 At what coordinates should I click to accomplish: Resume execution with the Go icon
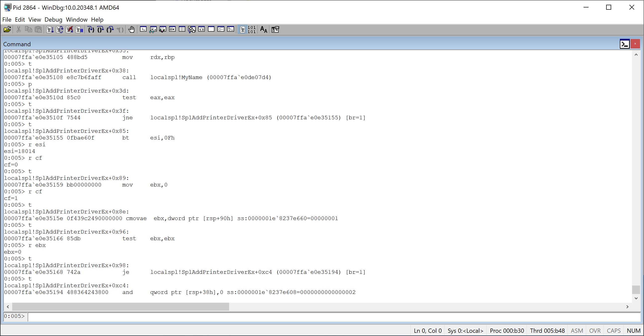[x=50, y=29]
